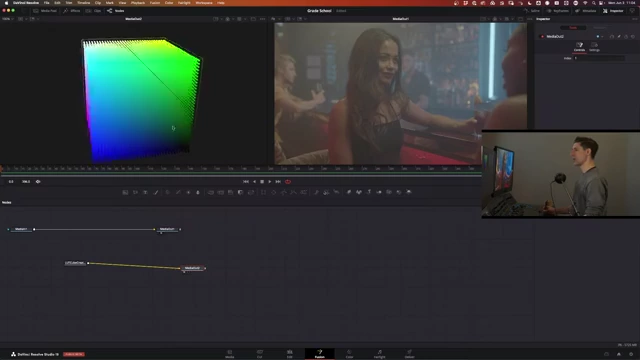
Task: Add a Renderer 3D node from toolbar
Action: click(x=409, y=192)
